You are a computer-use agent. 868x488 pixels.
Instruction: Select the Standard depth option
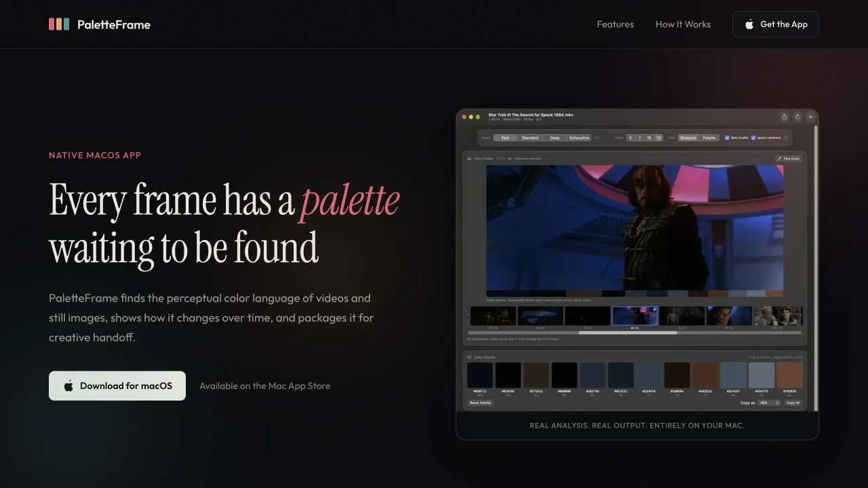pos(530,138)
